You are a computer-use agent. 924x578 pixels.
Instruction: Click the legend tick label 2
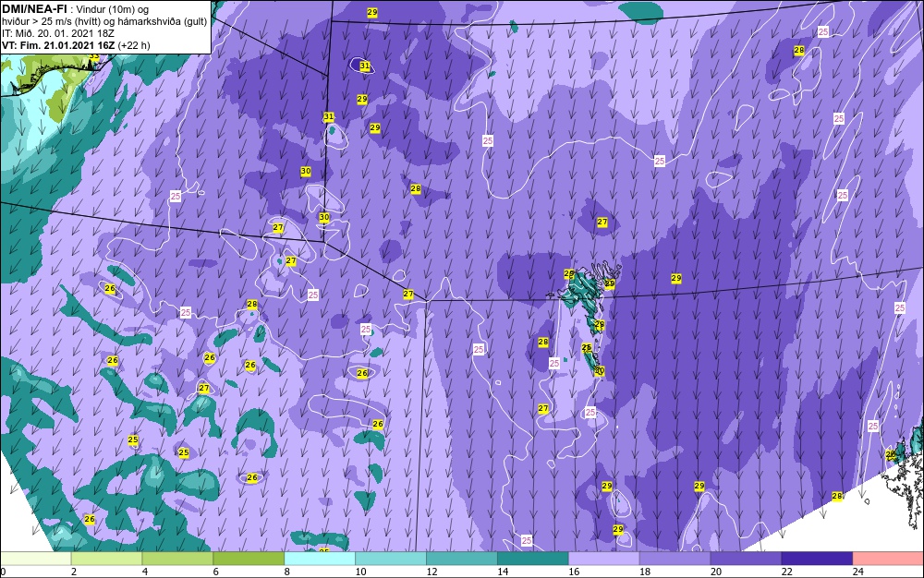74,572
